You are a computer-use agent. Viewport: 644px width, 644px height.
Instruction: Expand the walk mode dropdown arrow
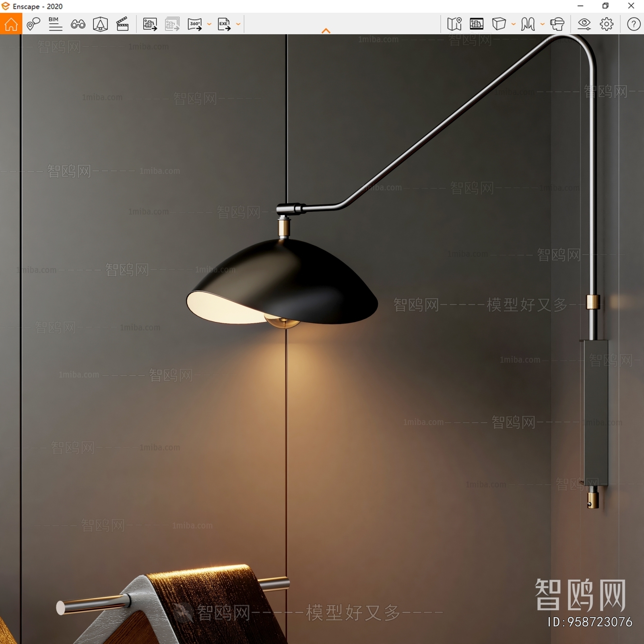coord(543,24)
